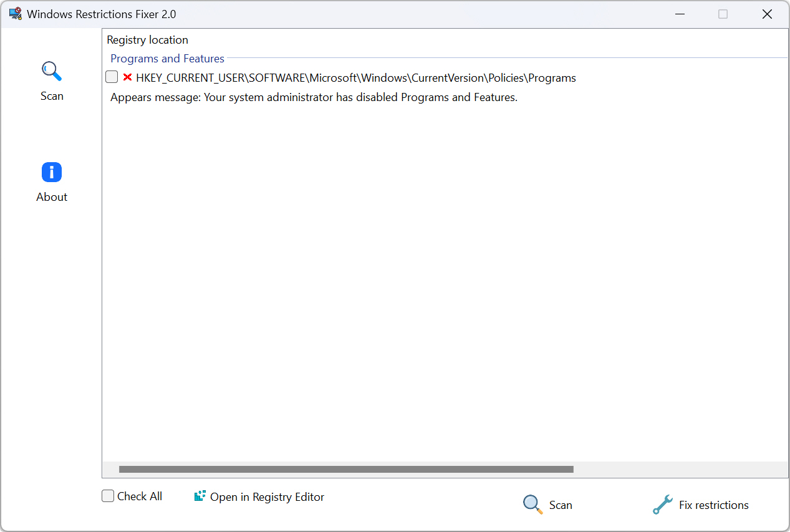Click the info icon above the About label
The width and height of the screenshot is (790, 532).
click(51, 172)
